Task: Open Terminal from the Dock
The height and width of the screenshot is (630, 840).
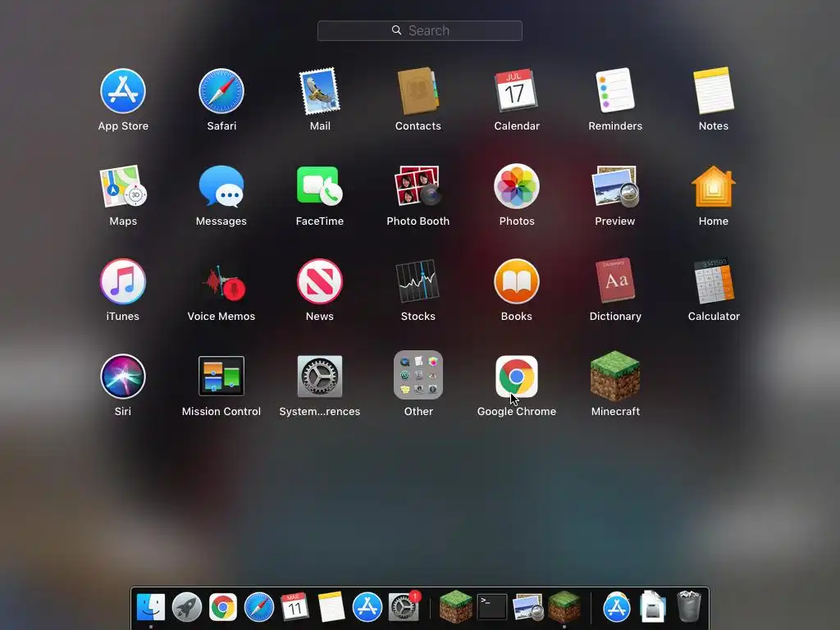Action: (492, 607)
